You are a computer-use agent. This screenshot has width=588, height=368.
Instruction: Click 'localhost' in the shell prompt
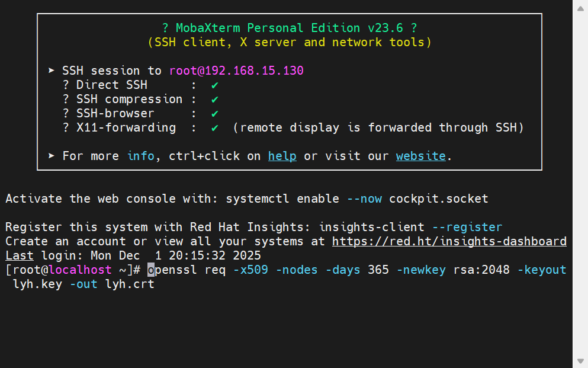coord(80,270)
